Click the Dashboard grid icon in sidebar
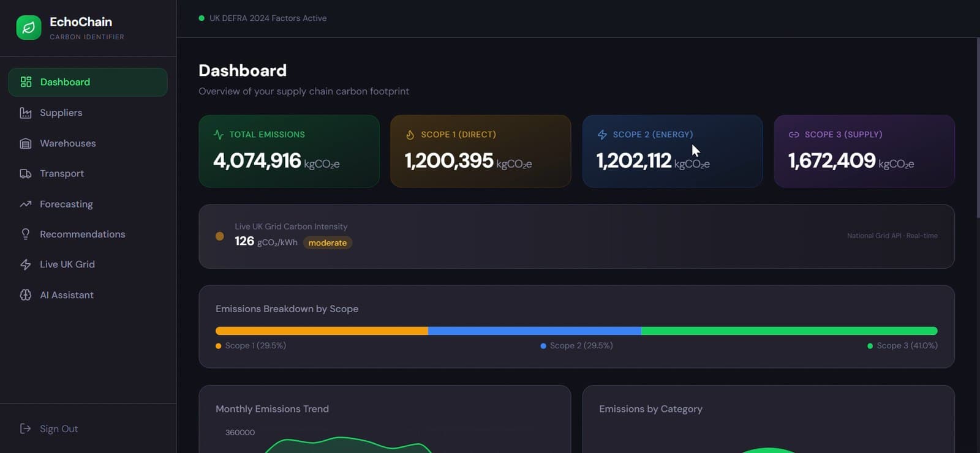980x453 pixels. coord(26,82)
